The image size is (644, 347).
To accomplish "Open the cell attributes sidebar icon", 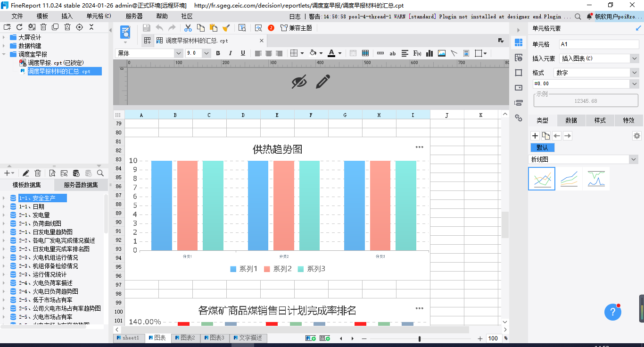I will click(x=519, y=58).
